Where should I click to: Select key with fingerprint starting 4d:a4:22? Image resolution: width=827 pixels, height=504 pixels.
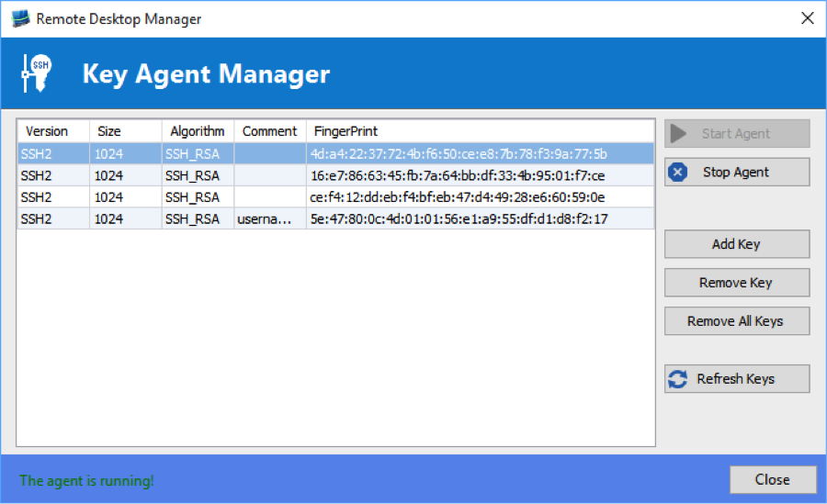click(x=458, y=154)
